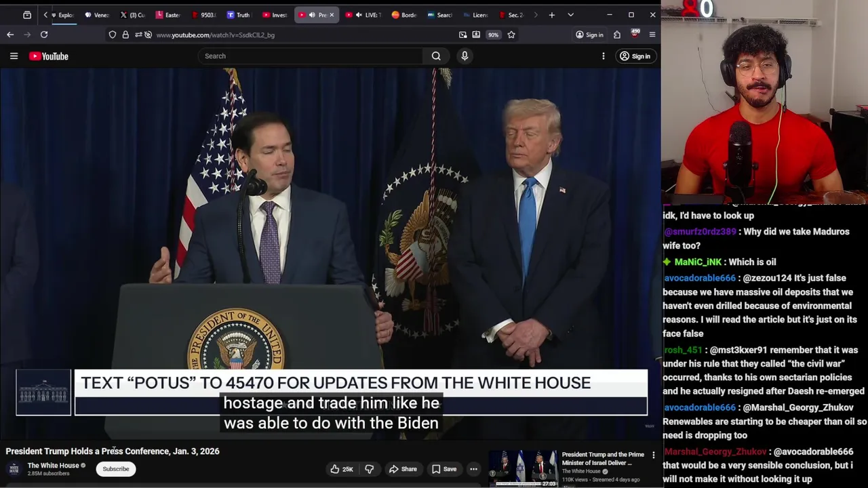Toggle picture-in-picture icon in address bar
Screen dimensions: 868x488
(x=462, y=35)
